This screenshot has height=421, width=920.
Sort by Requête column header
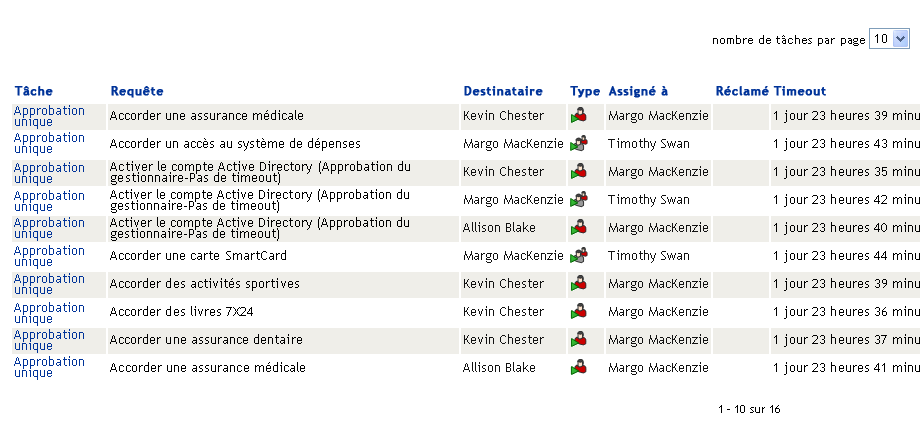[137, 91]
